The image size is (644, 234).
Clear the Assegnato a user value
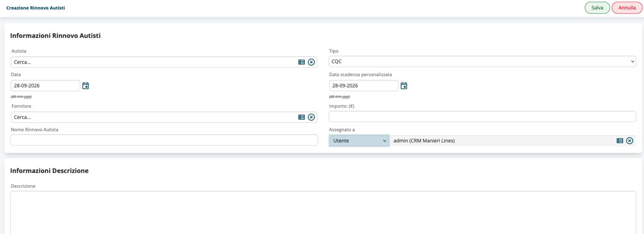coord(629,141)
